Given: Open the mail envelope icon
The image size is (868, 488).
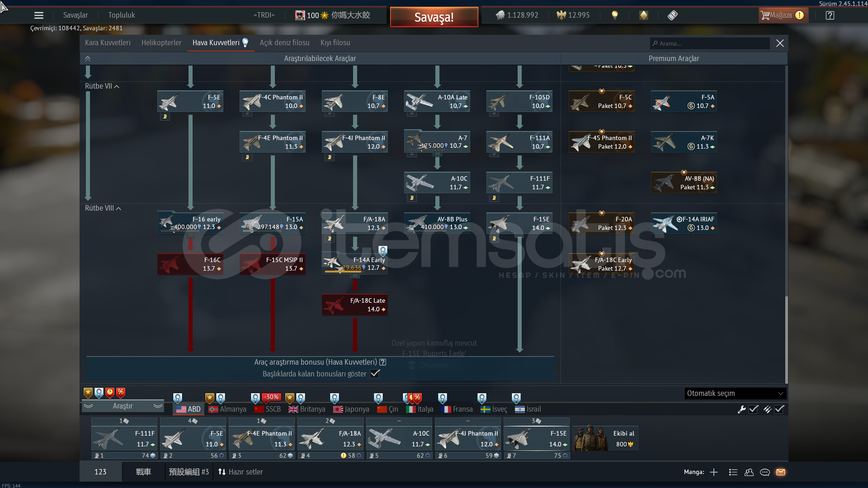Looking at the screenshot, I should (x=781, y=472).
